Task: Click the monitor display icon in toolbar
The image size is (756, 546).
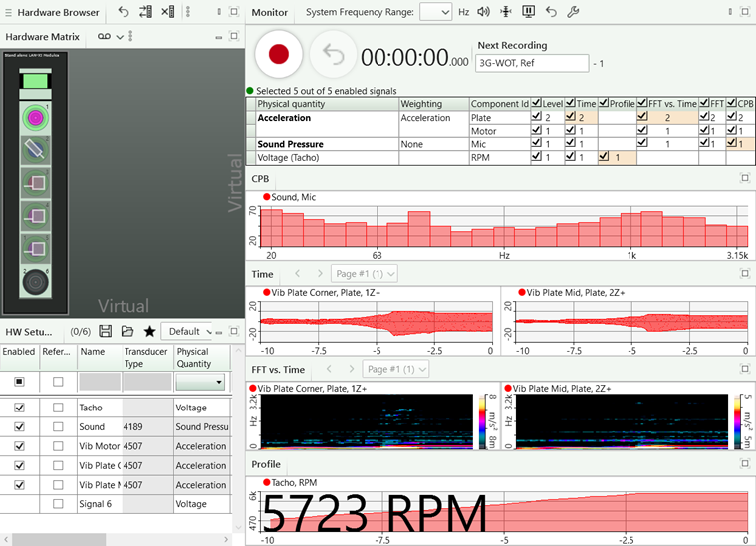Action: coord(528,12)
